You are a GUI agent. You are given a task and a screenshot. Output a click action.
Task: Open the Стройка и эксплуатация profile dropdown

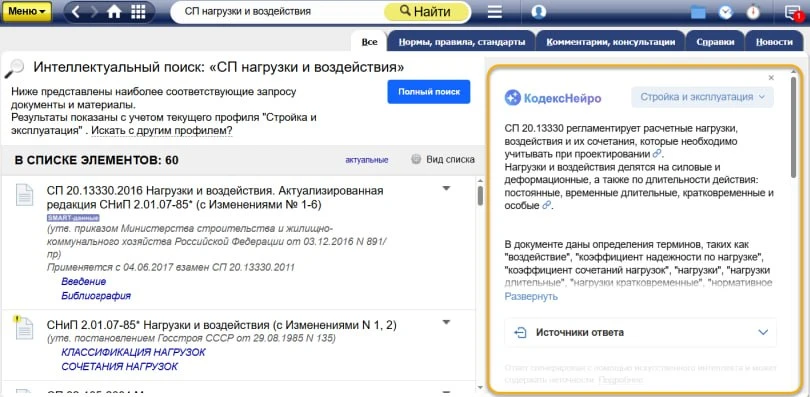(x=703, y=97)
